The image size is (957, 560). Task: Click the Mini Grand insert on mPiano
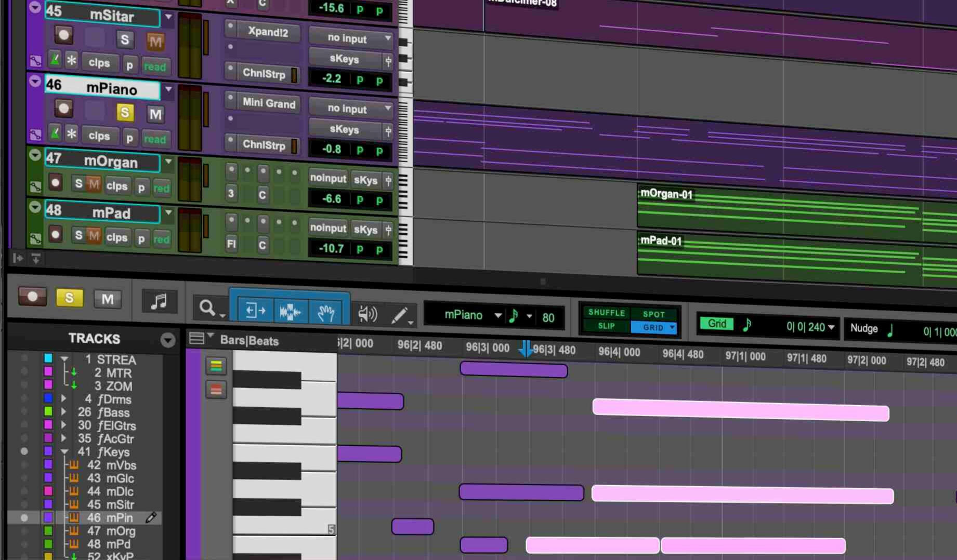tap(269, 103)
